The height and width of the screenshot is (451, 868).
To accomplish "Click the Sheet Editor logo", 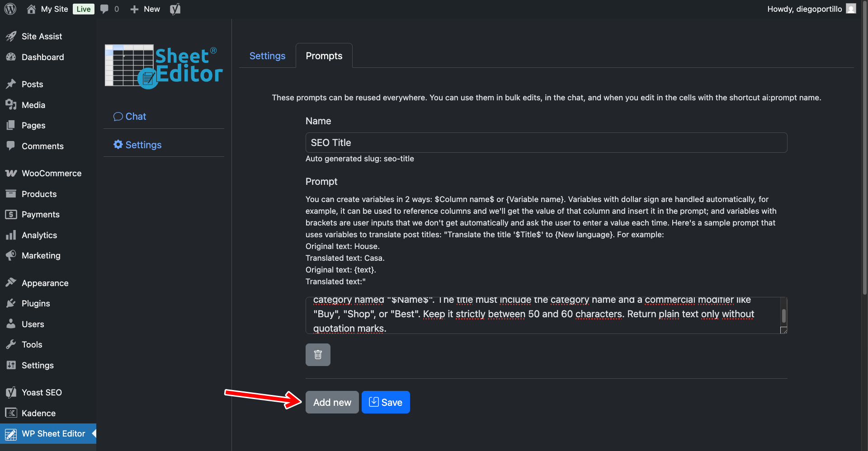I will [x=164, y=66].
